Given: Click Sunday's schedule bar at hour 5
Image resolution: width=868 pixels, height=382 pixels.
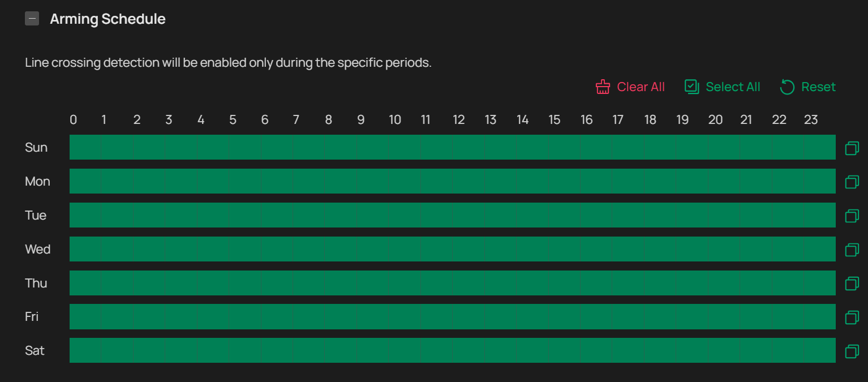Looking at the screenshot, I should 245,147.
